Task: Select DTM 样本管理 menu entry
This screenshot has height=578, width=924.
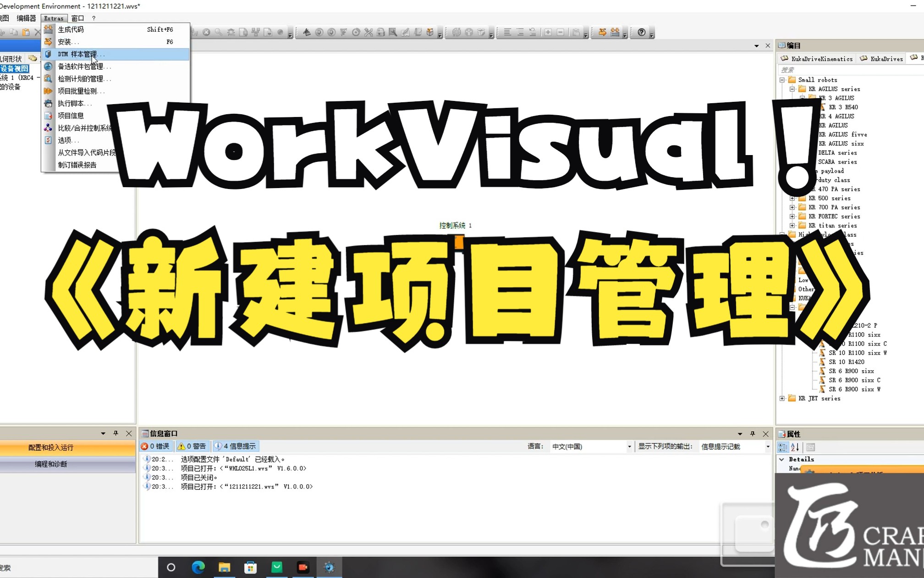Action: coord(115,54)
